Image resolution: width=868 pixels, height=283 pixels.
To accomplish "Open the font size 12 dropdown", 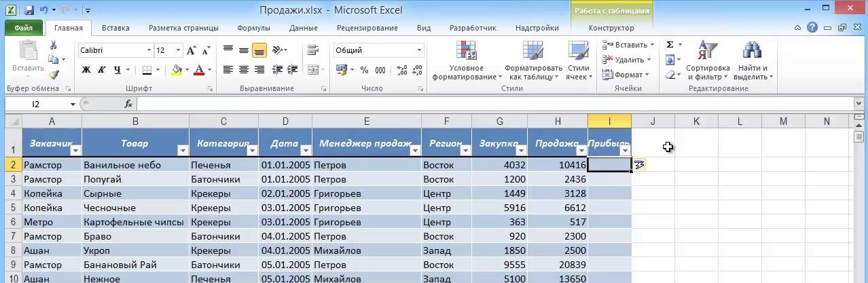I will pyautogui.click(x=178, y=50).
